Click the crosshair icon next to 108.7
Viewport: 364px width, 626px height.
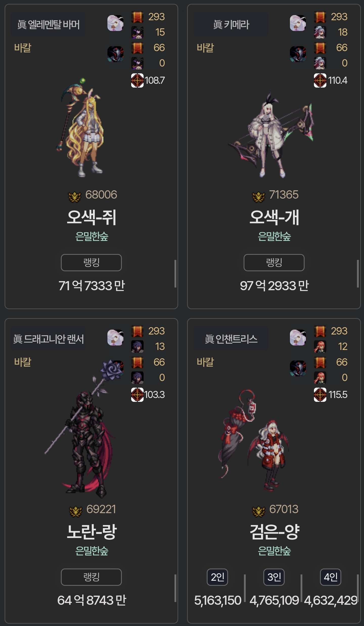[x=137, y=80]
